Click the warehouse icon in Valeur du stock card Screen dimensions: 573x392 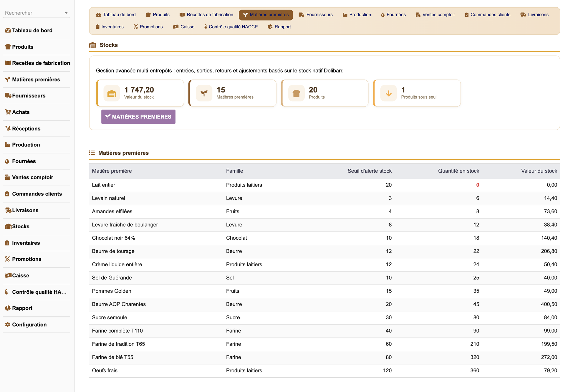pos(112,93)
